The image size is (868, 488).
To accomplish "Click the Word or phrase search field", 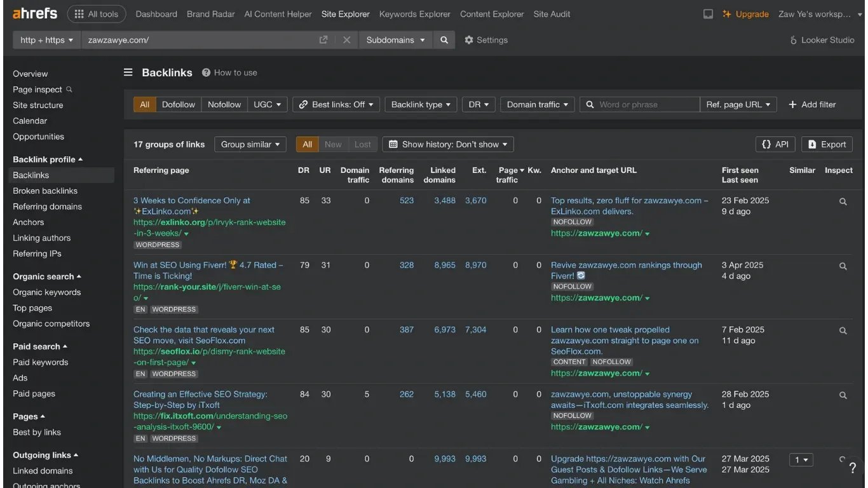I will point(640,105).
